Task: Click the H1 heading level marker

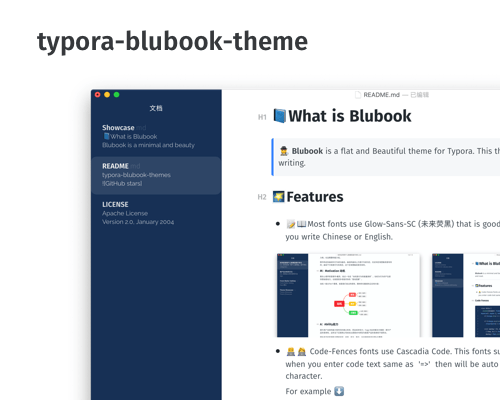Action: [262, 117]
